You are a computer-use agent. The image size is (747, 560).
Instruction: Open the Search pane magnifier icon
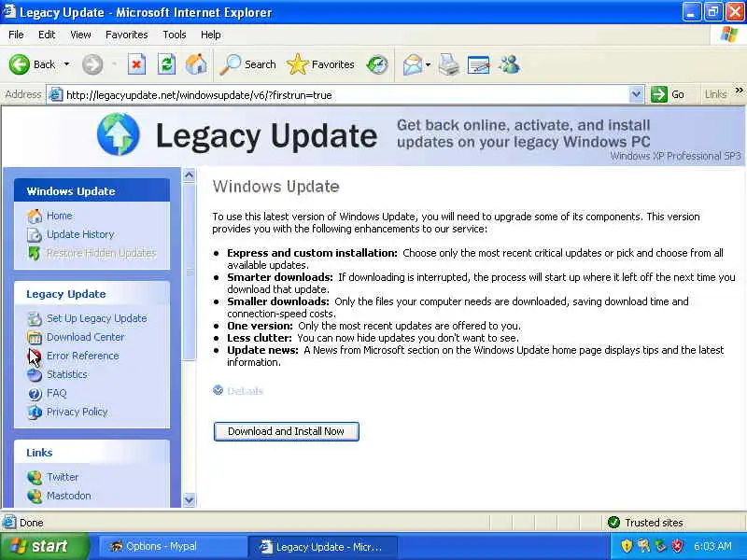231,64
